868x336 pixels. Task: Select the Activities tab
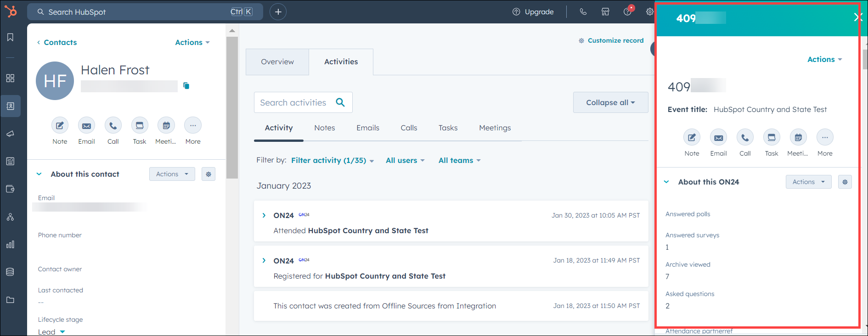pyautogui.click(x=341, y=62)
